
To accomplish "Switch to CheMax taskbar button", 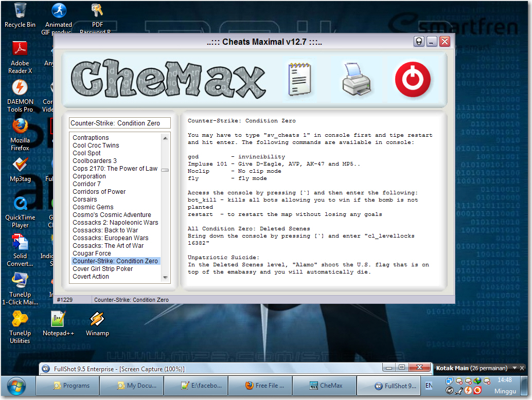I will pos(325,386).
